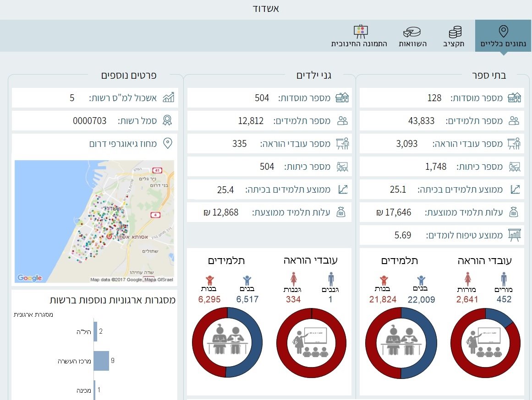Click the Google logo on the map
The width and height of the screenshot is (532, 400).
[29, 278]
